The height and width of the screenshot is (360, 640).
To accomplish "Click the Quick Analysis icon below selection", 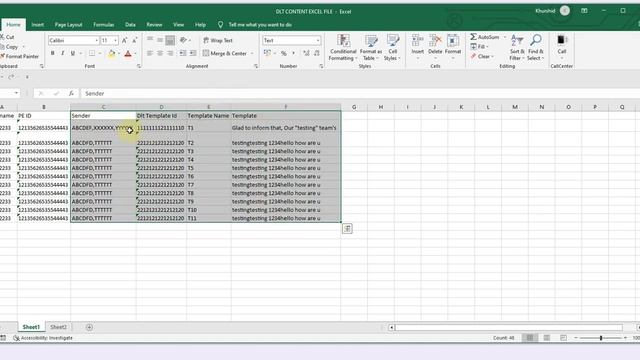I will tap(347, 229).
